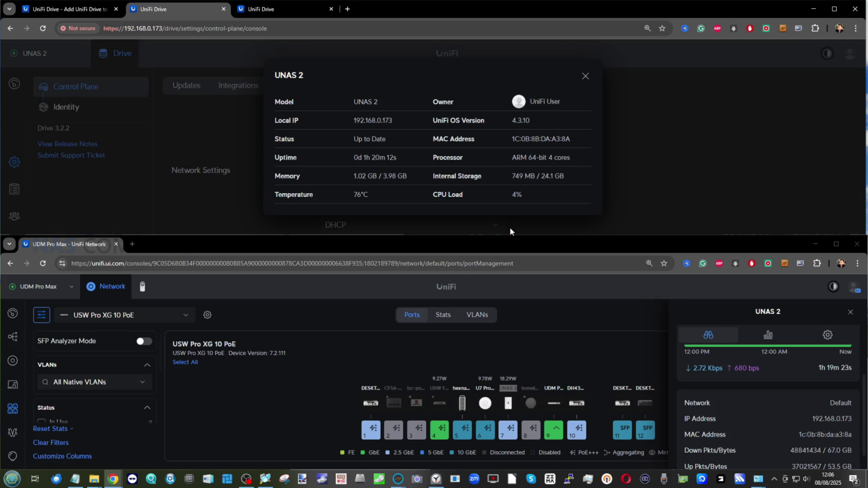The width and height of the screenshot is (868, 488).
Task: Click the Customize Columns link
Action: [62, 456]
